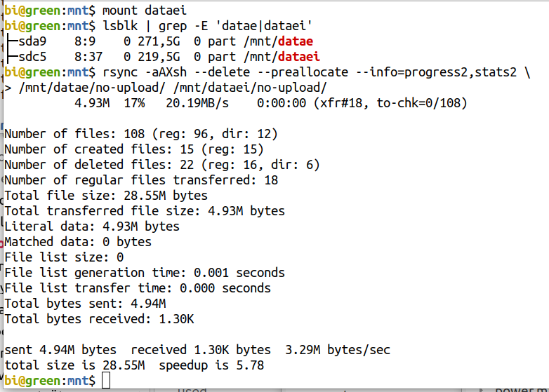Click the red 'dataei' mount point text
The width and height of the screenshot is (549, 392).
click(x=299, y=57)
